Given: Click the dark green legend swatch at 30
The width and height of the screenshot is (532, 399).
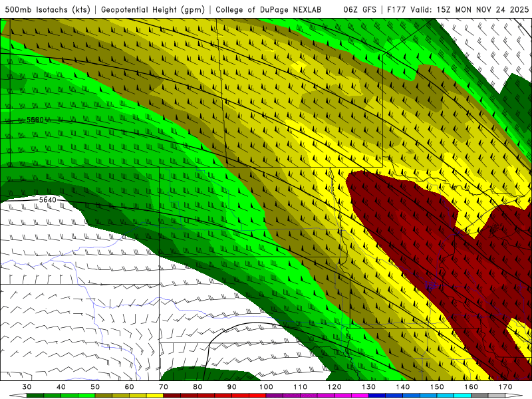Looking at the screenshot, I should 35,396.
